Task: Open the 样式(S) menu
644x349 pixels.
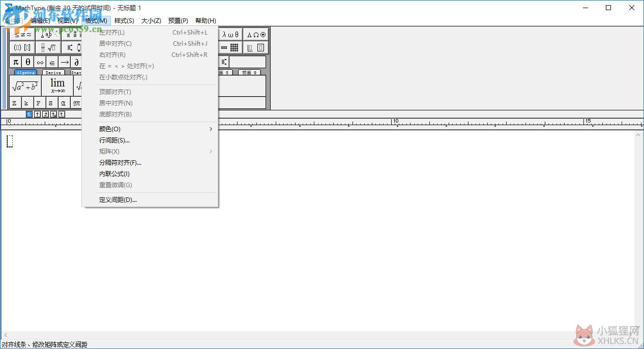Action: [124, 21]
